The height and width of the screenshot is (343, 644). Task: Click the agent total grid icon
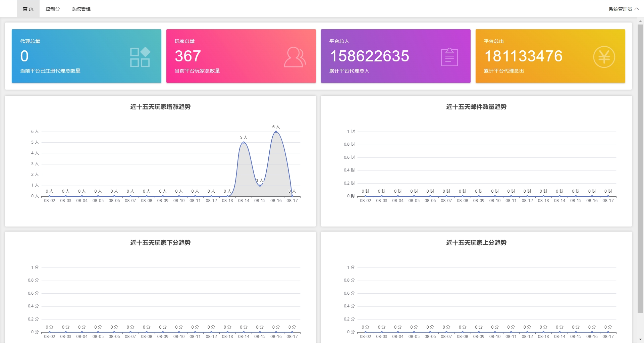coord(140,57)
